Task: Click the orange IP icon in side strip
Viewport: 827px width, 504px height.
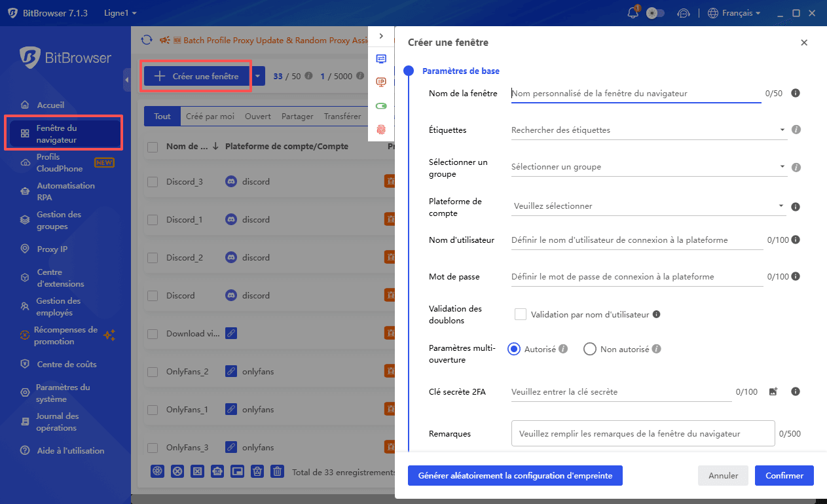Action: pyautogui.click(x=381, y=82)
